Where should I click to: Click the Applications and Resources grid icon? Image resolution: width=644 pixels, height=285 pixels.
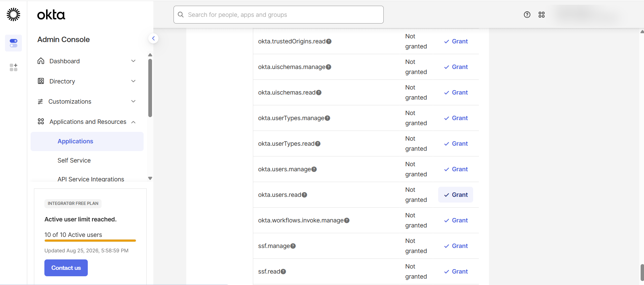point(41,121)
